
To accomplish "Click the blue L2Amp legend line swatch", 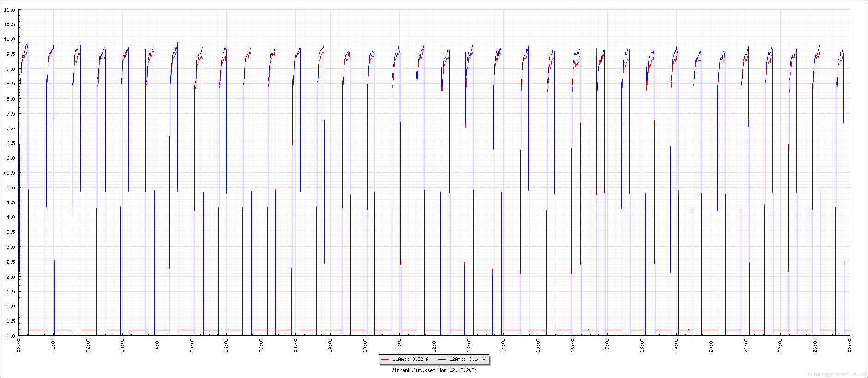I will [442, 360].
